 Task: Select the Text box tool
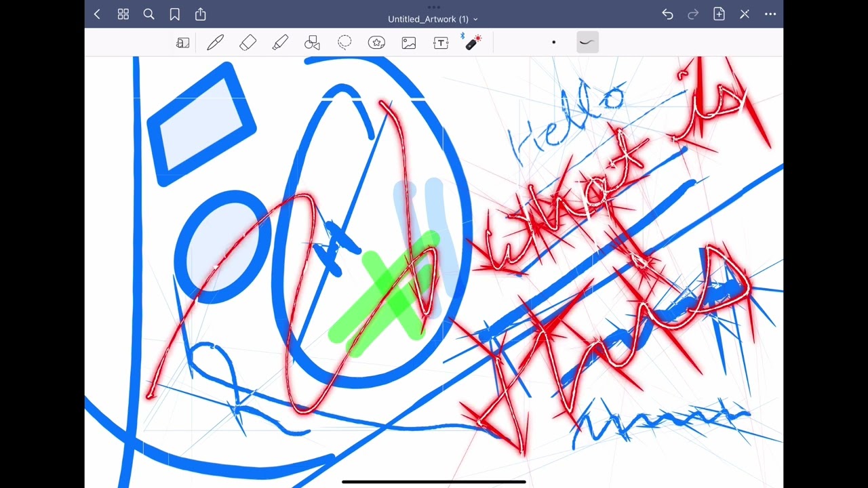pyautogui.click(x=441, y=43)
